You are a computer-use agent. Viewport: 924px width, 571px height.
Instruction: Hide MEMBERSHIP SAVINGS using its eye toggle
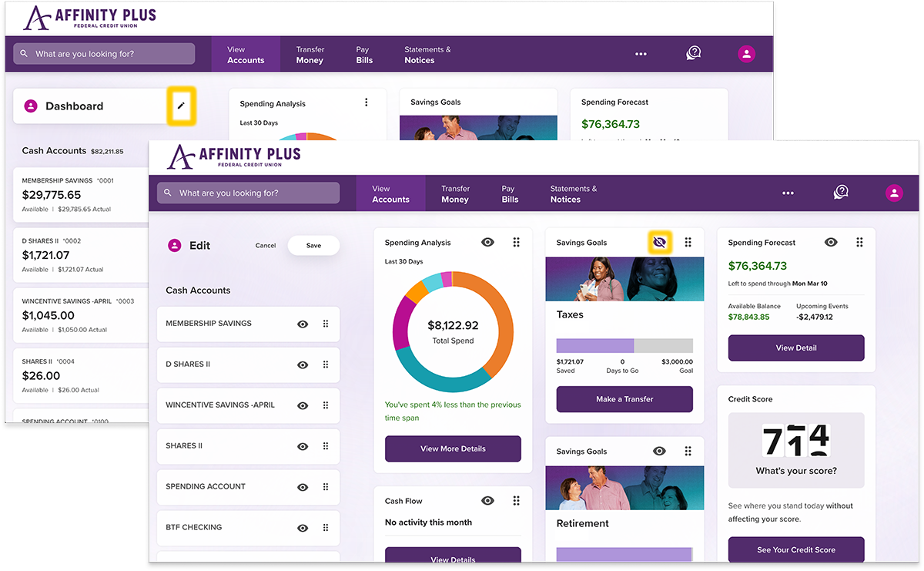point(302,324)
